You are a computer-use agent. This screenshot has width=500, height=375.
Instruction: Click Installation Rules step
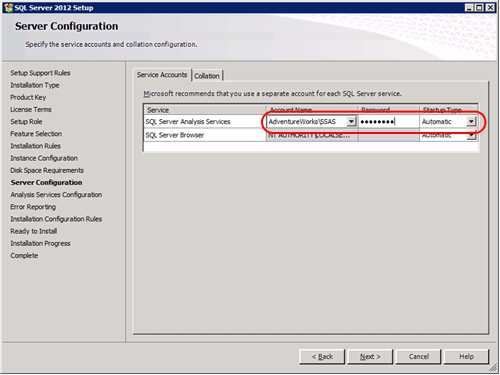35,146
